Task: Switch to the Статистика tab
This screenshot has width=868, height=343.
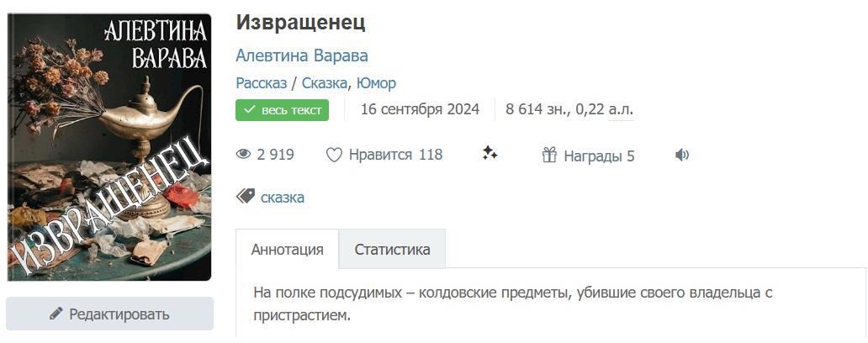Action: (392, 250)
